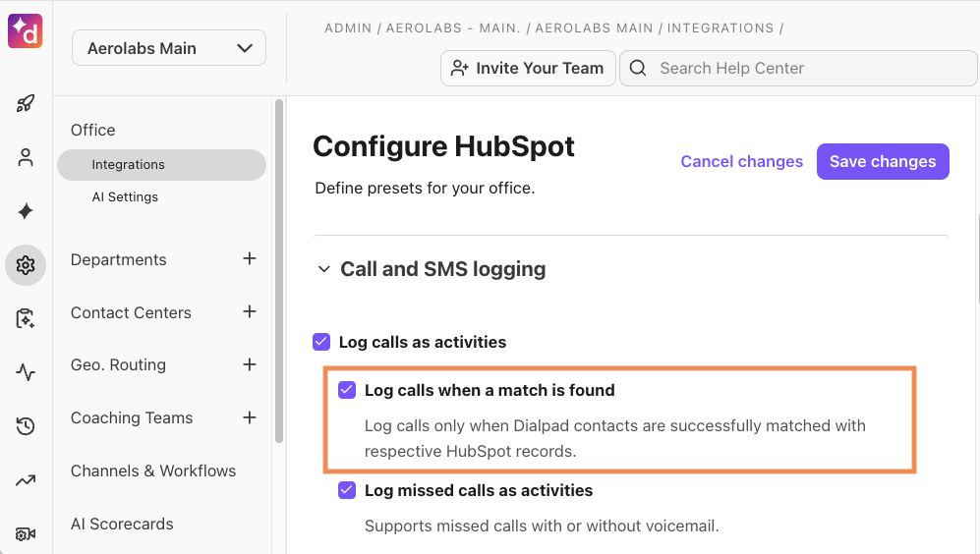The image size is (980, 554).
Task: Open the AI sparkle icon in sidebar
Action: coord(26,211)
